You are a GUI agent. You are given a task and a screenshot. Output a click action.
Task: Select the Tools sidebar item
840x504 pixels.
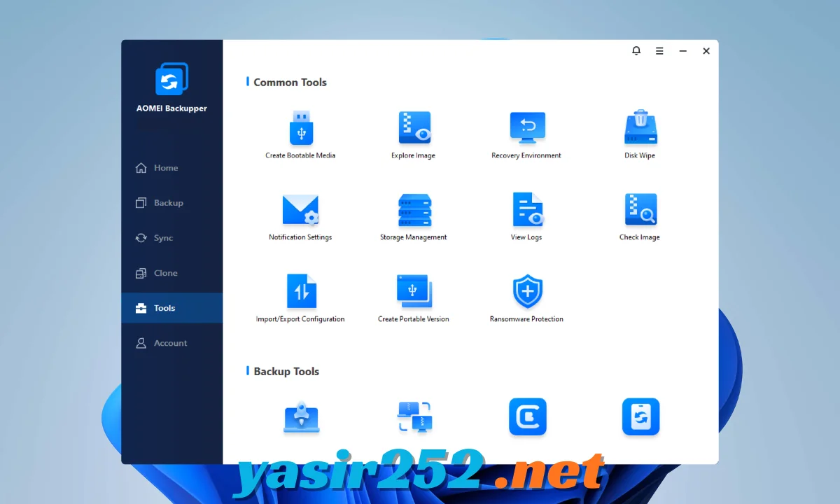[172, 308]
